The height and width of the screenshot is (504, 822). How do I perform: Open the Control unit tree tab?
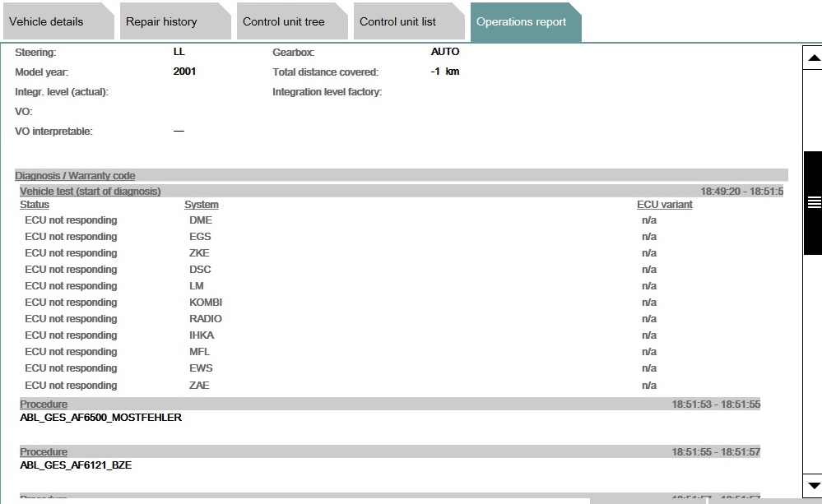click(x=284, y=22)
